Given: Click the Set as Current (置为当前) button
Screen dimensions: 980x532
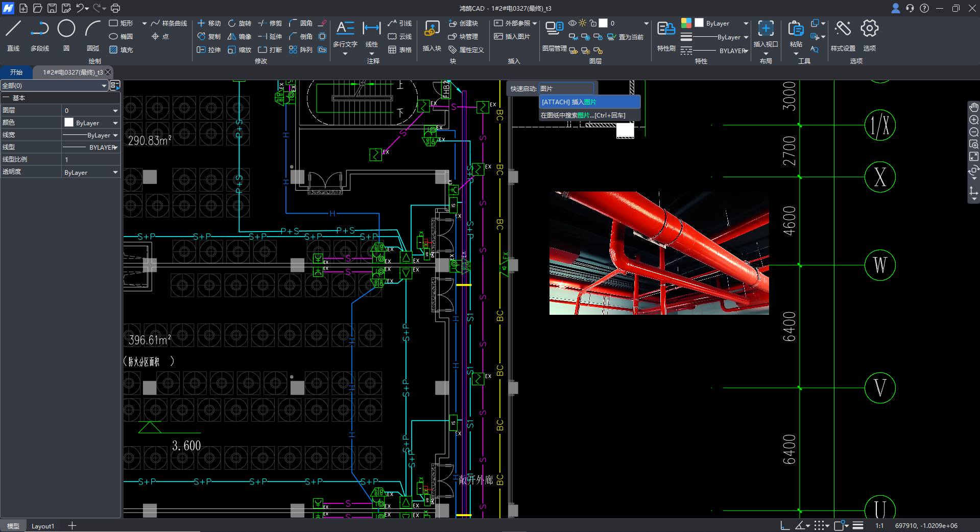Looking at the screenshot, I should tap(625, 37).
